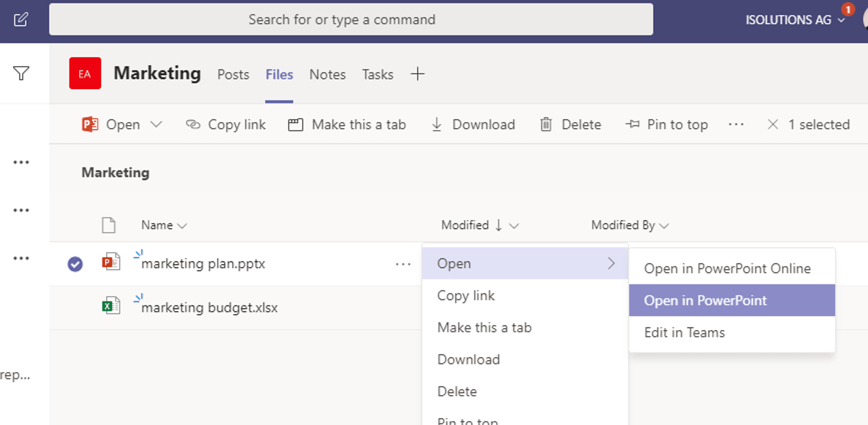Click the EA team avatar

85,73
